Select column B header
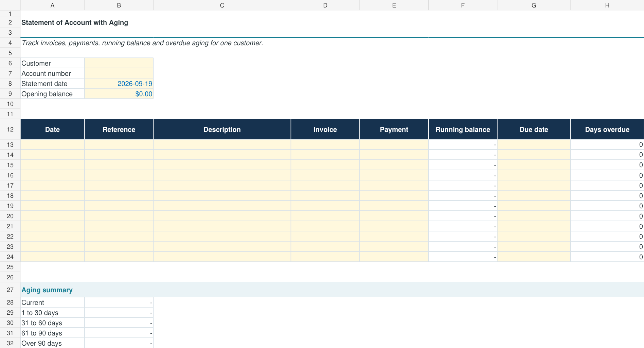 tap(119, 5)
